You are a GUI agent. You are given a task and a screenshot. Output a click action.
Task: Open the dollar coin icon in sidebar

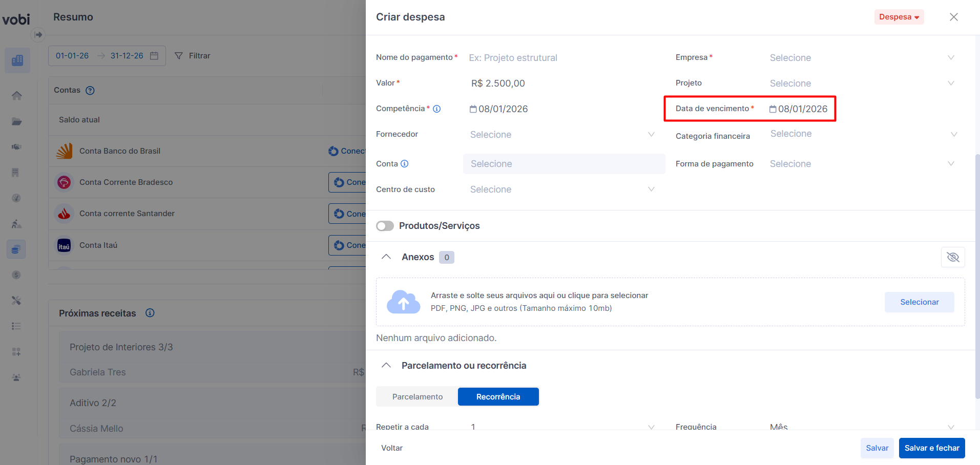click(16, 275)
